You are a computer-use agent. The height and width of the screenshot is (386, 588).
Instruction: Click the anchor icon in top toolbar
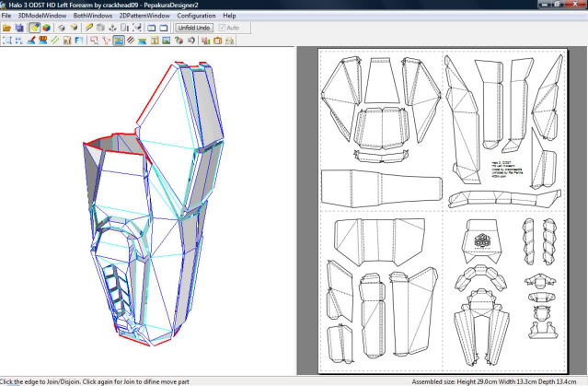click(x=111, y=28)
